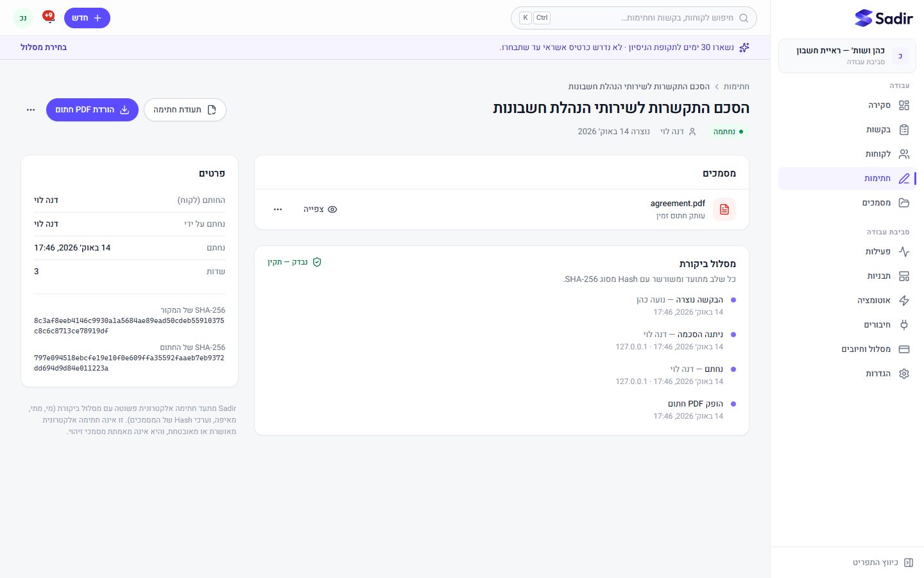Open אוטומציה lightning icon
924x578 pixels.
click(904, 301)
